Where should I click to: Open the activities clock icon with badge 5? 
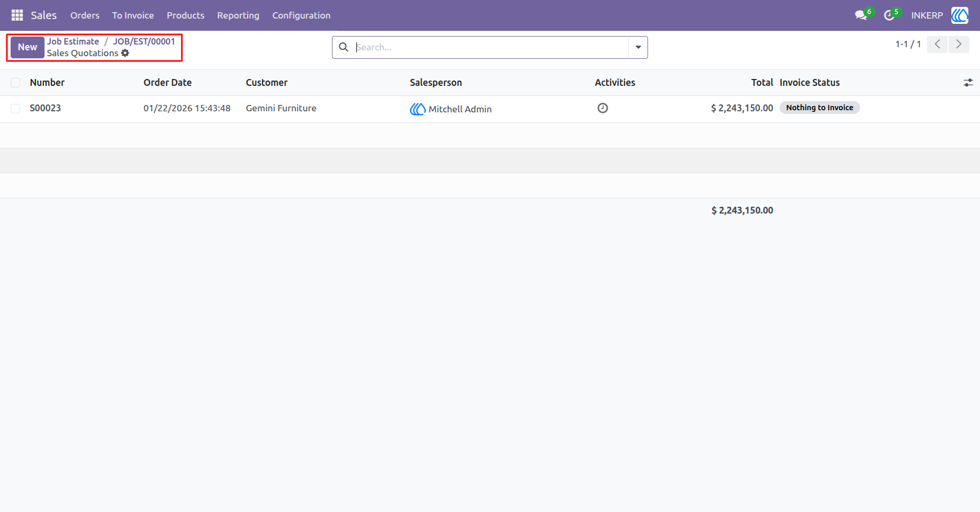pos(889,15)
